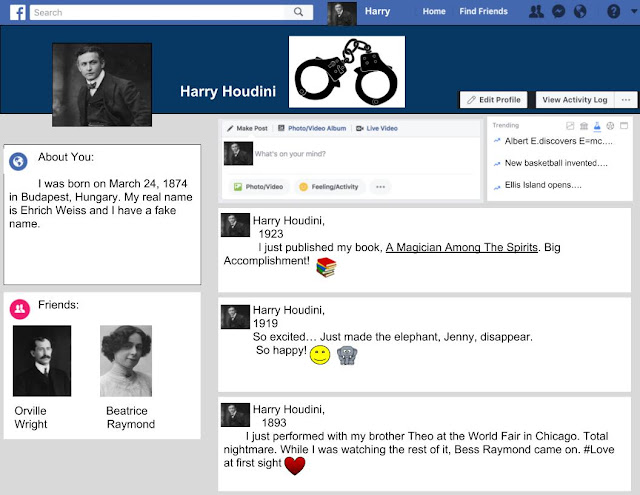Click the Trending sports ball icon
The width and height of the screenshot is (640, 495).
(x=610, y=126)
